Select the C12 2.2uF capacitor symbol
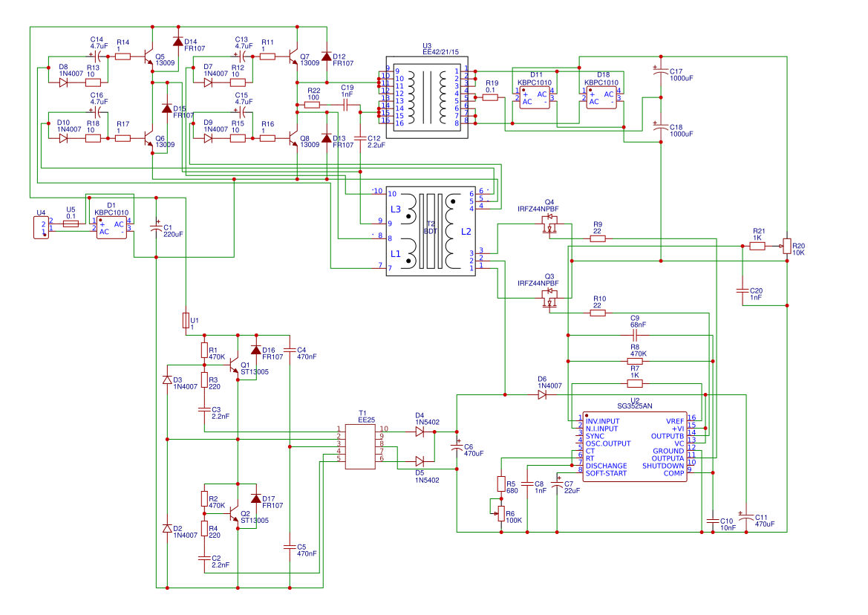The height and width of the screenshot is (615, 868). [x=360, y=138]
